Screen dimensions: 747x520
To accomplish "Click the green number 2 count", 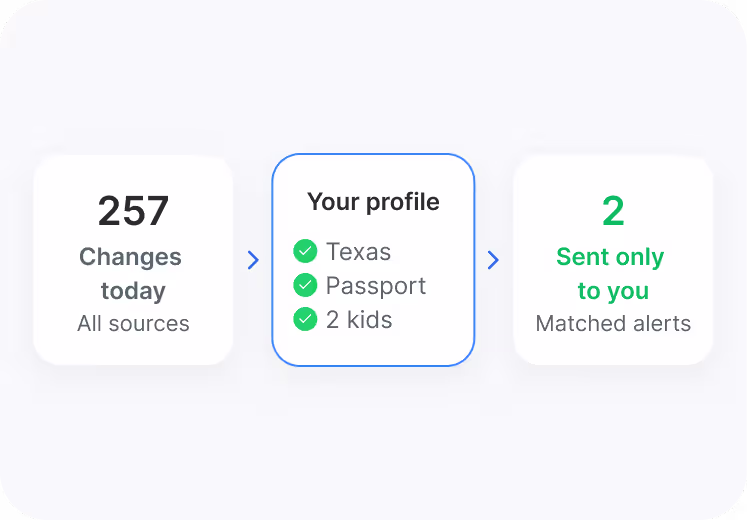I will pyautogui.click(x=613, y=211).
